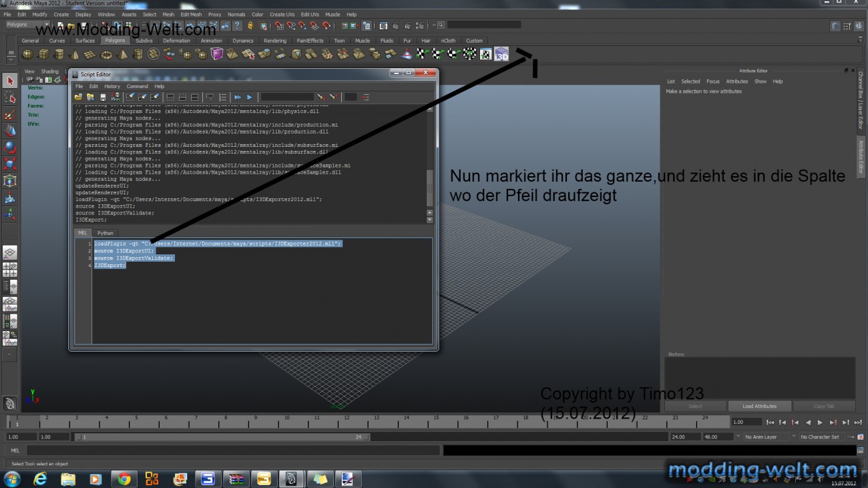Open Create UVs menu

click(282, 14)
